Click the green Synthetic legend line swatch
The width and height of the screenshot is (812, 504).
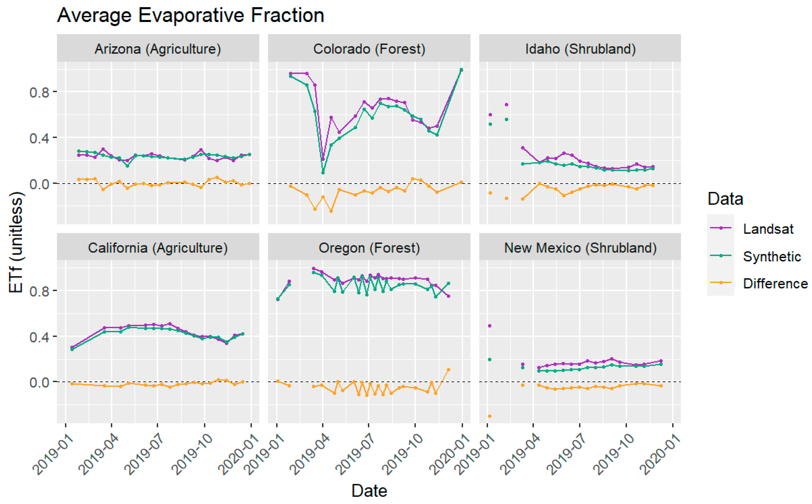coord(720,256)
